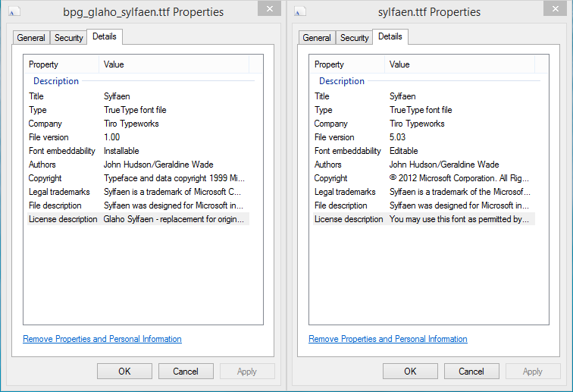Select Title value Sylfaen in sylfaen.ttf window
This screenshot has height=392, width=573.
(x=402, y=96)
